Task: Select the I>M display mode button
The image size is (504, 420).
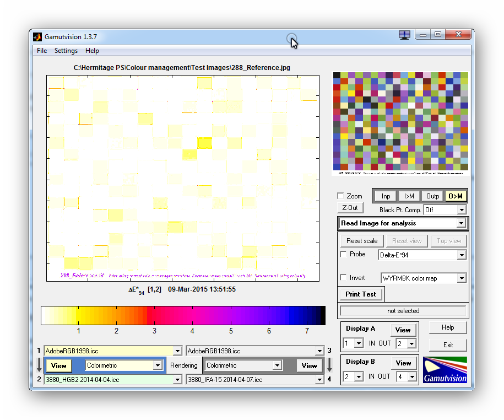Action: [x=409, y=196]
